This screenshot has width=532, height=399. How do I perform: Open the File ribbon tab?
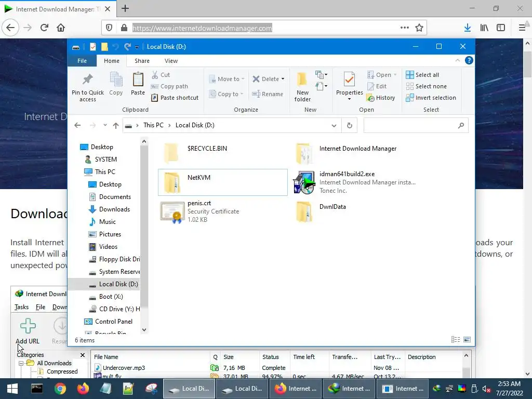tap(82, 61)
